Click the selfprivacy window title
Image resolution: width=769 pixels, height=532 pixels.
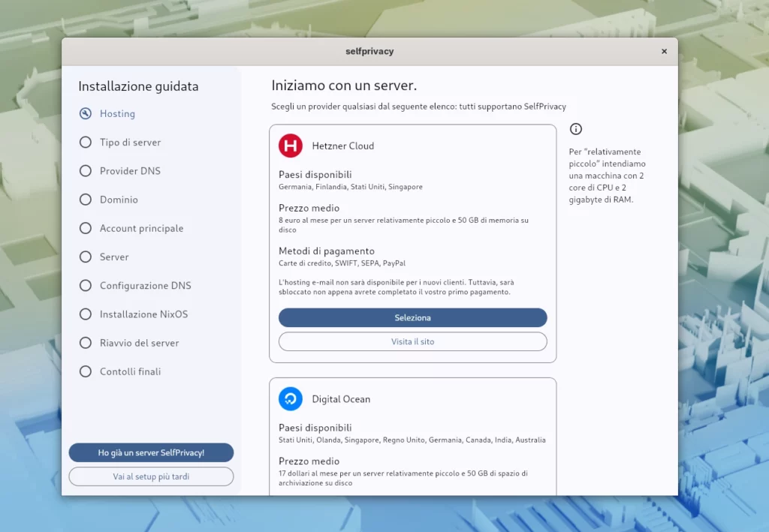[x=369, y=52]
